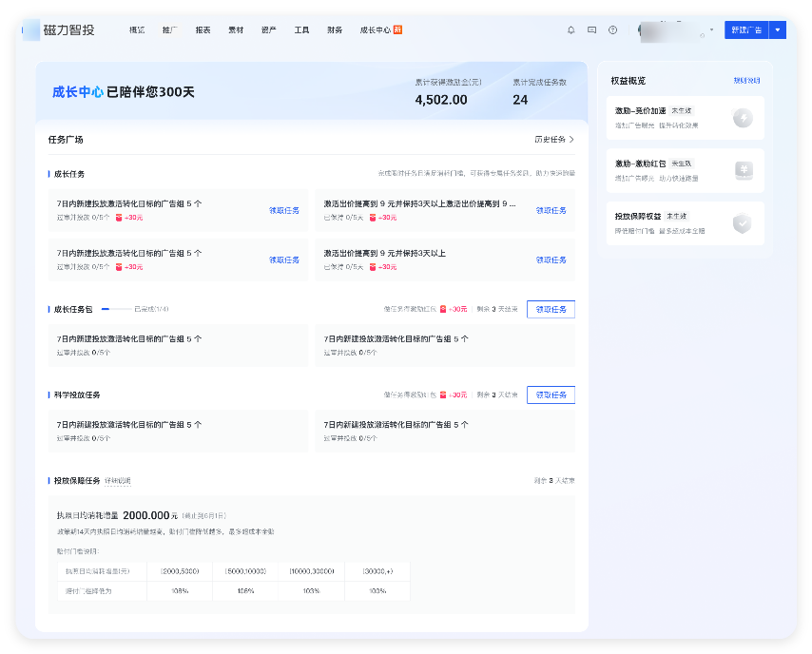This screenshot has height=654, width=812.
Task: Click the shield icon on 投放保障权益 card
Action: point(741,222)
